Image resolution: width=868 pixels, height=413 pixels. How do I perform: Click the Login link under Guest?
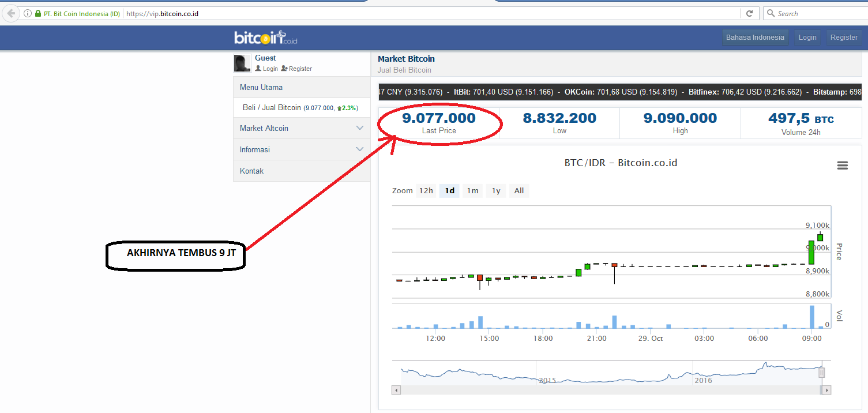tap(266, 69)
